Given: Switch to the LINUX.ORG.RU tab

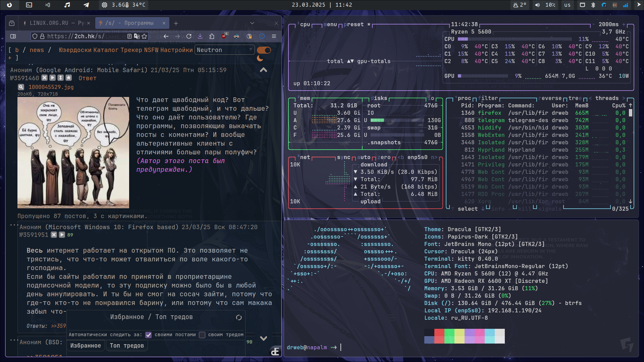Looking at the screenshot, I should coord(56,23).
